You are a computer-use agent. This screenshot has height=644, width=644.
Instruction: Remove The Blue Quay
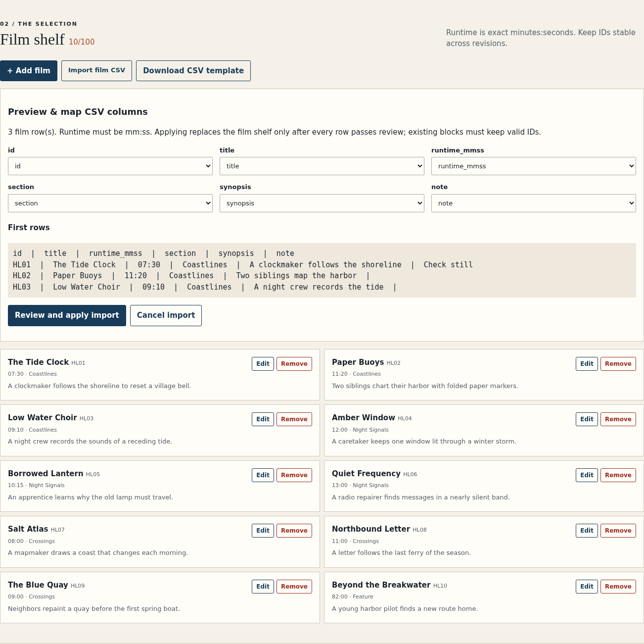[x=294, y=587]
